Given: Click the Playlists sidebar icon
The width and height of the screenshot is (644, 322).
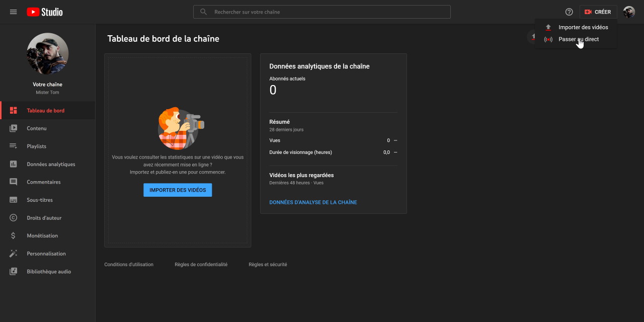Looking at the screenshot, I should tap(14, 146).
